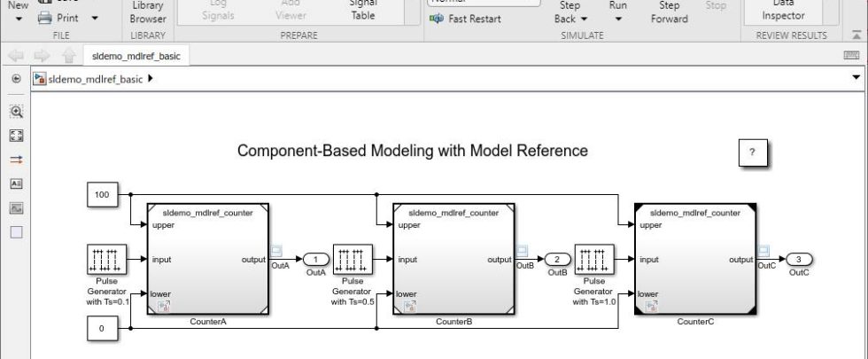Click the CounterA block name label
The image size is (868, 359).
208,321
